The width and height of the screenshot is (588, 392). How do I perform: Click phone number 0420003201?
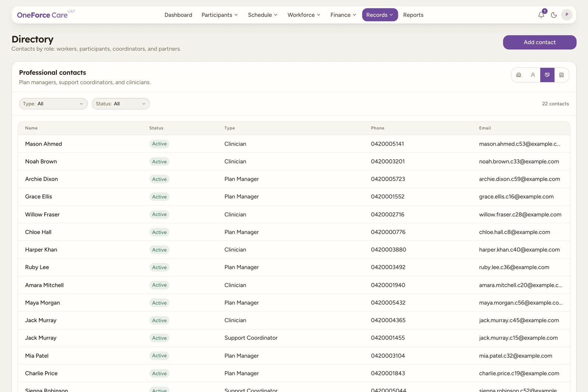(x=388, y=161)
